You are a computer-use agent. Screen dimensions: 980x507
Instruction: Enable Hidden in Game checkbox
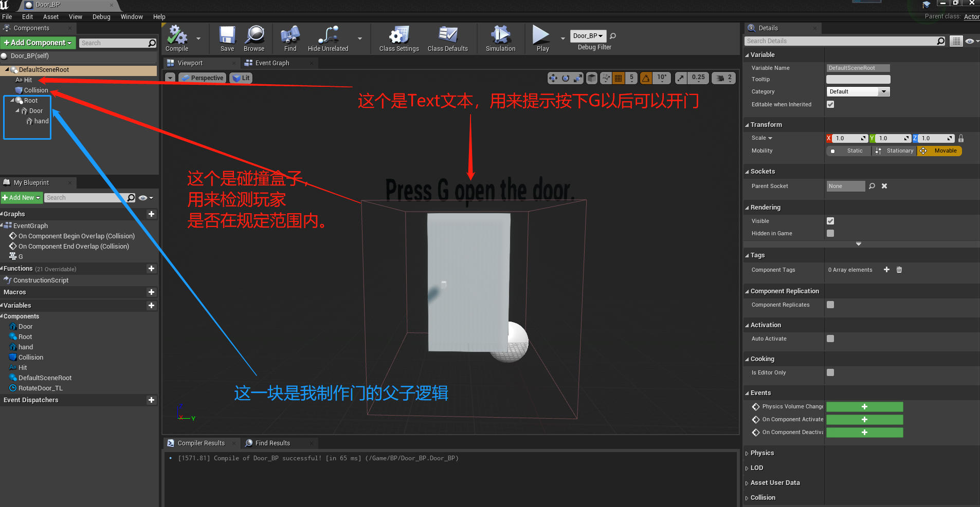830,233
